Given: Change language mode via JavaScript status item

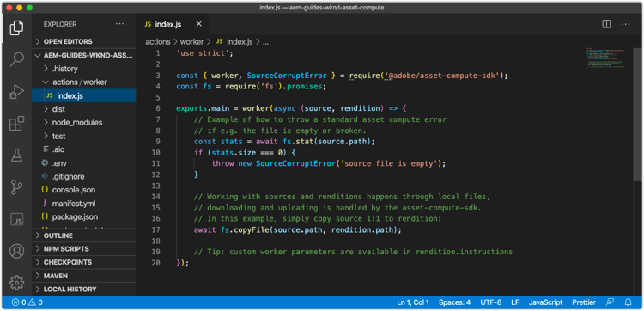Looking at the screenshot, I should 545,302.
